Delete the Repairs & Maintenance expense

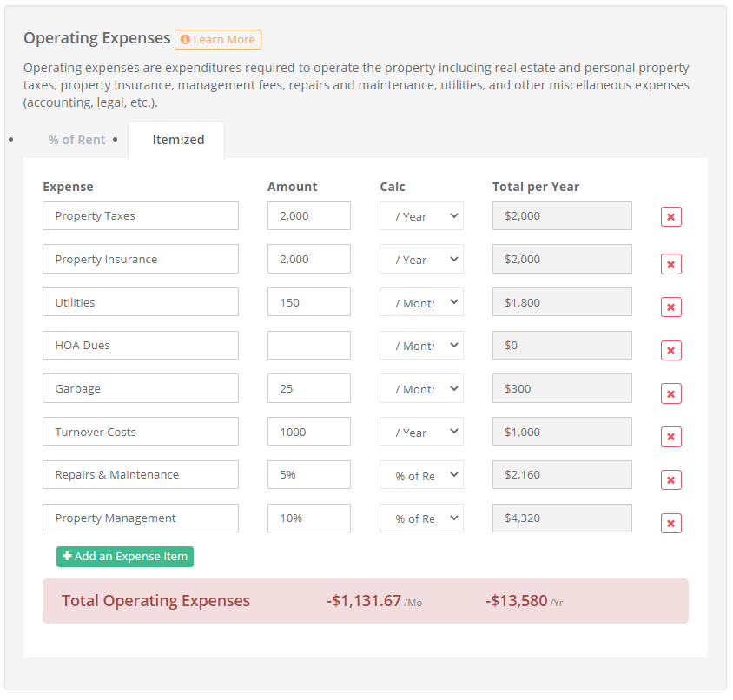click(670, 479)
